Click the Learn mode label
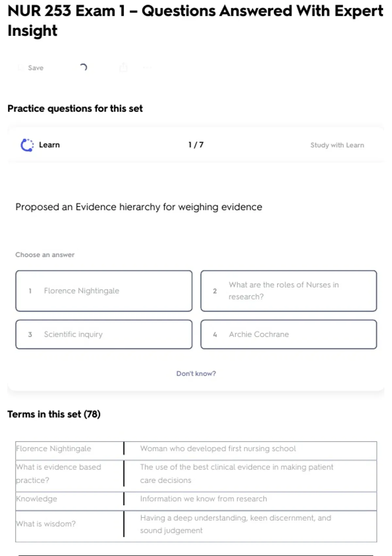The image size is (392, 556). point(49,145)
